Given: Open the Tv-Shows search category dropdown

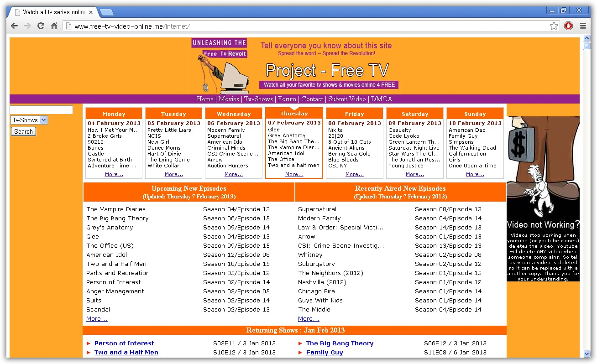Looking at the screenshot, I should click(x=29, y=120).
